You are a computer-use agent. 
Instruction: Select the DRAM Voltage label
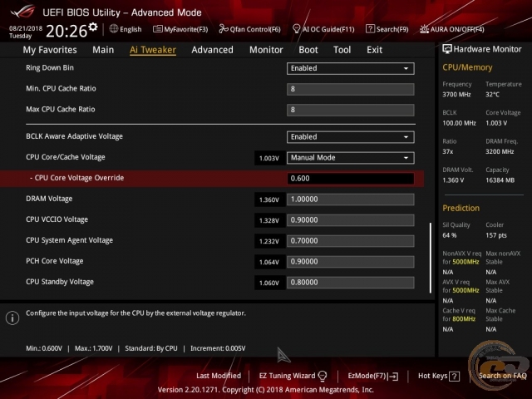point(49,199)
